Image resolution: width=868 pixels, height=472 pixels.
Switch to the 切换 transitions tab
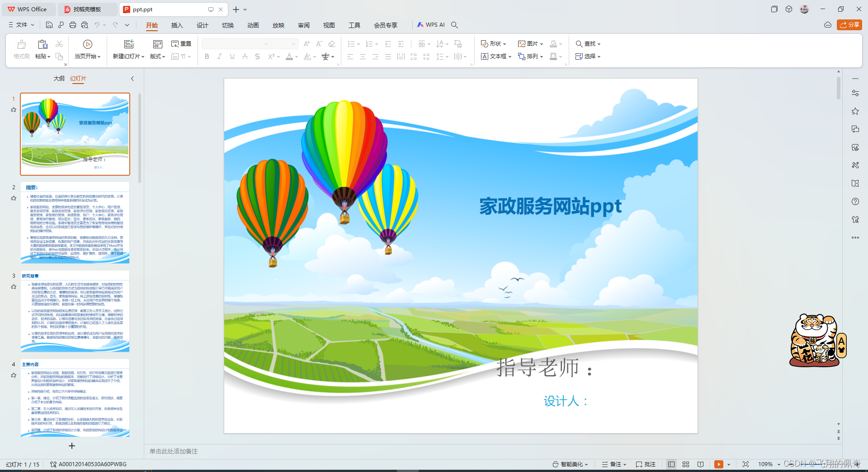(x=228, y=25)
